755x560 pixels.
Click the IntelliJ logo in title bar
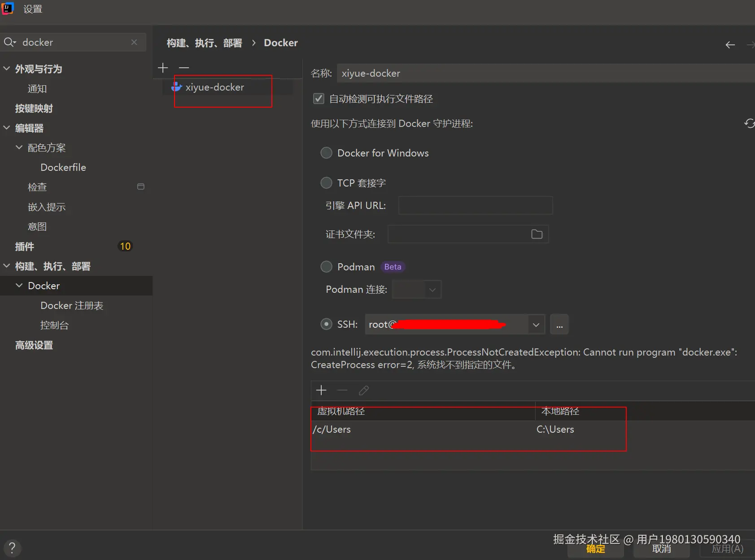tap(8, 9)
